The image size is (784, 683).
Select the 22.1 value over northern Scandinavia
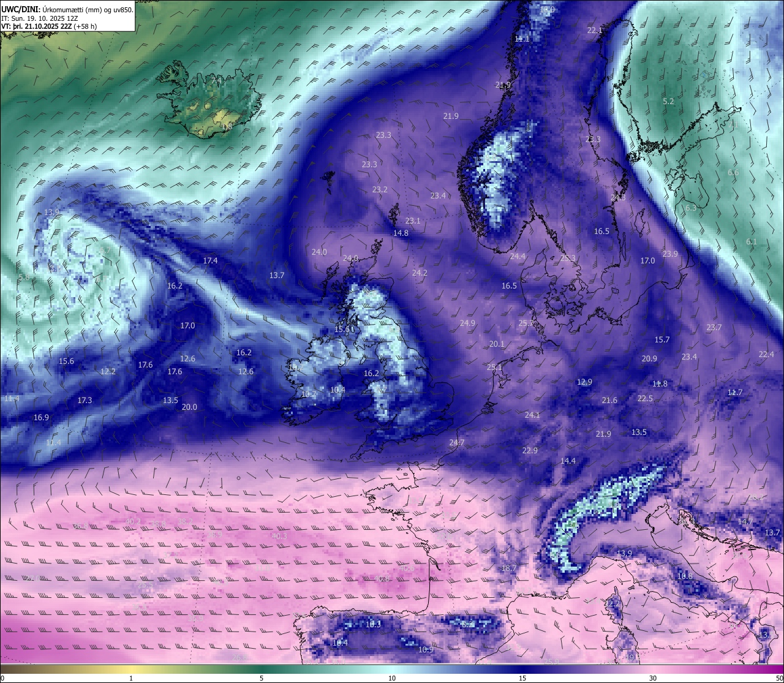pyautogui.click(x=595, y=30)
